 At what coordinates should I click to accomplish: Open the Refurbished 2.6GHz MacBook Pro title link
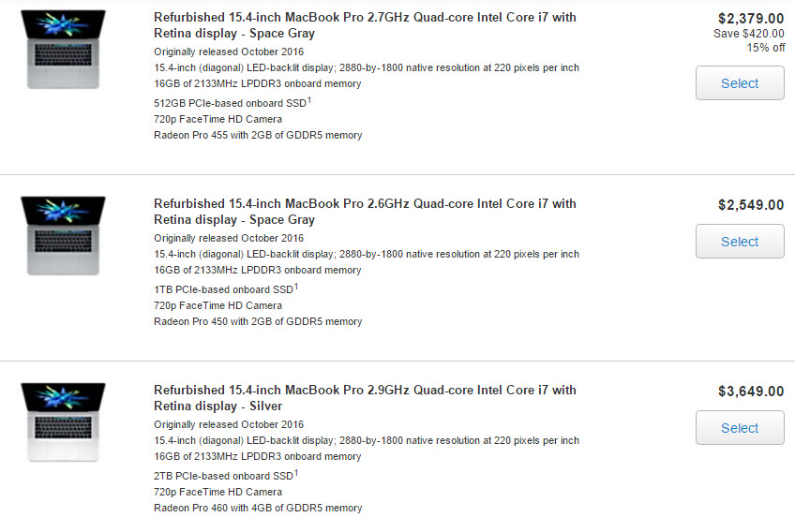[x=365, y=212]
